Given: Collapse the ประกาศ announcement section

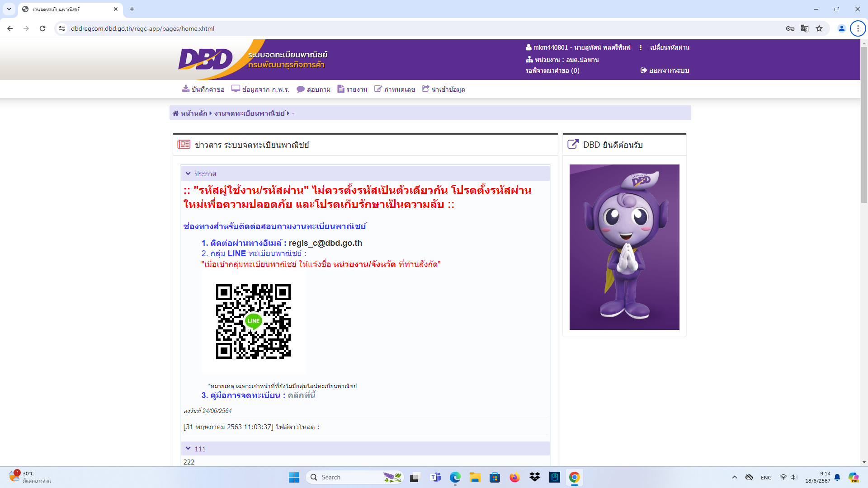Looking at the screenshot, I should pyautogui.click(x=188, y=174).
